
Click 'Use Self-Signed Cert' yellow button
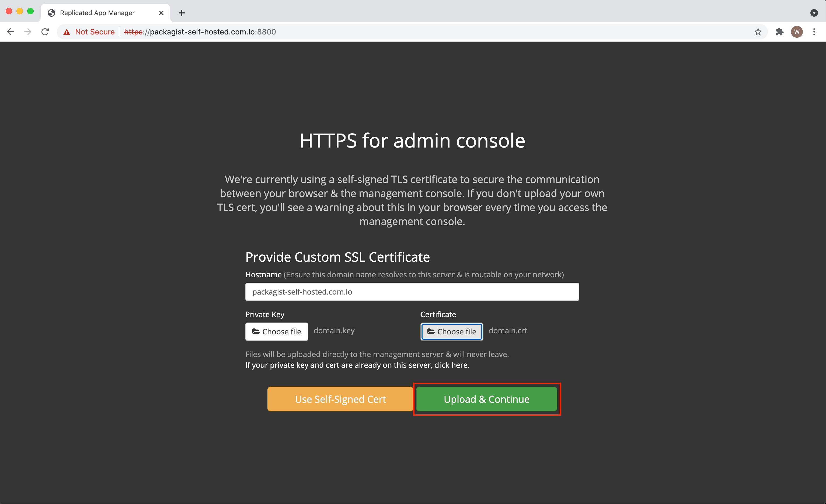[340, 399]
